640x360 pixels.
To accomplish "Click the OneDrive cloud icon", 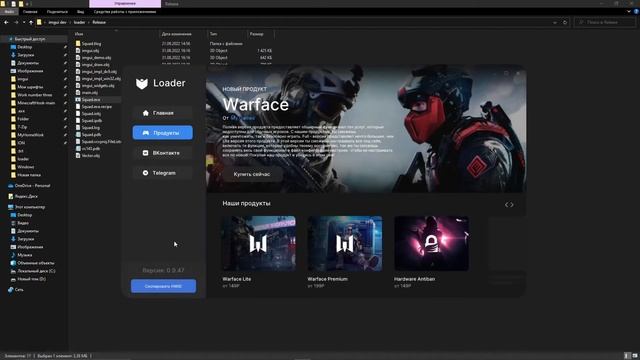I will pos(11,186).
